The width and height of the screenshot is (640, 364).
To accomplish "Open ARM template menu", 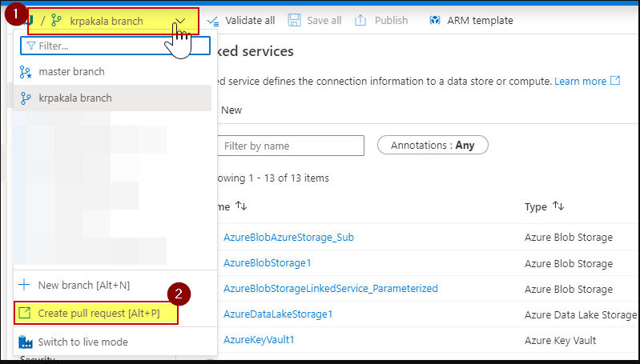I will pyautogui.click(x=480, y=20).
